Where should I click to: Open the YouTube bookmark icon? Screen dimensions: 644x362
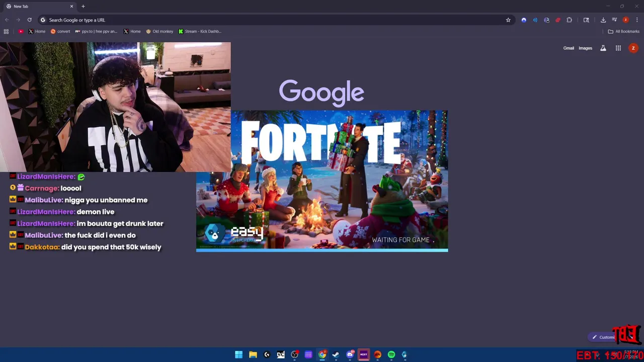(x=21, y=31)
